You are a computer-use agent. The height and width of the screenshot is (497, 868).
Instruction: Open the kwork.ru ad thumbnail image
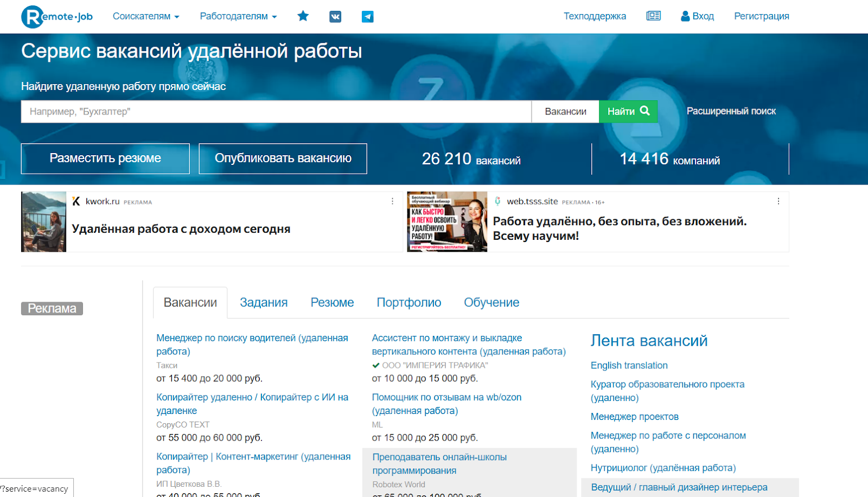(43, 221)
